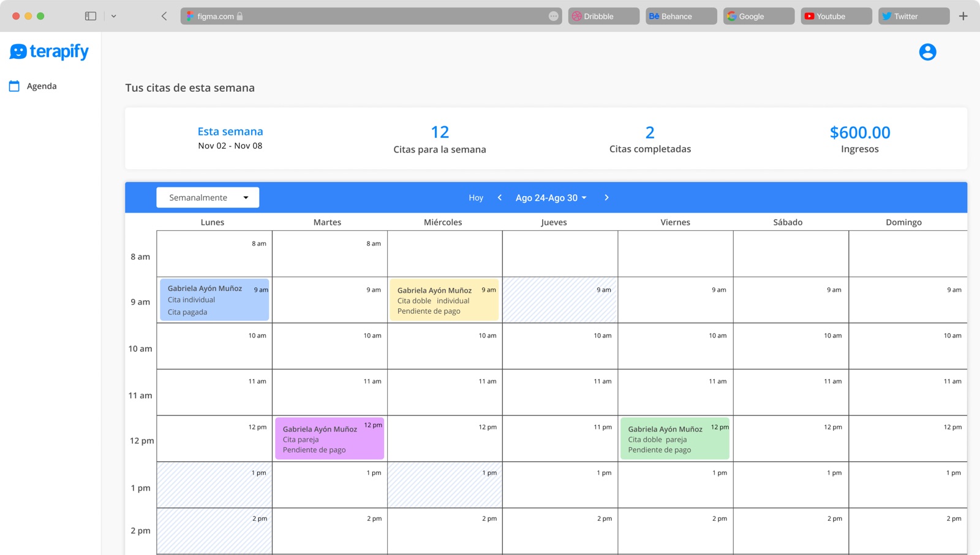This screenshot has width=980, height=555.
Task: Open the Dribbble favorite tab
Action: pyautogui.click(x=603, y=16)
